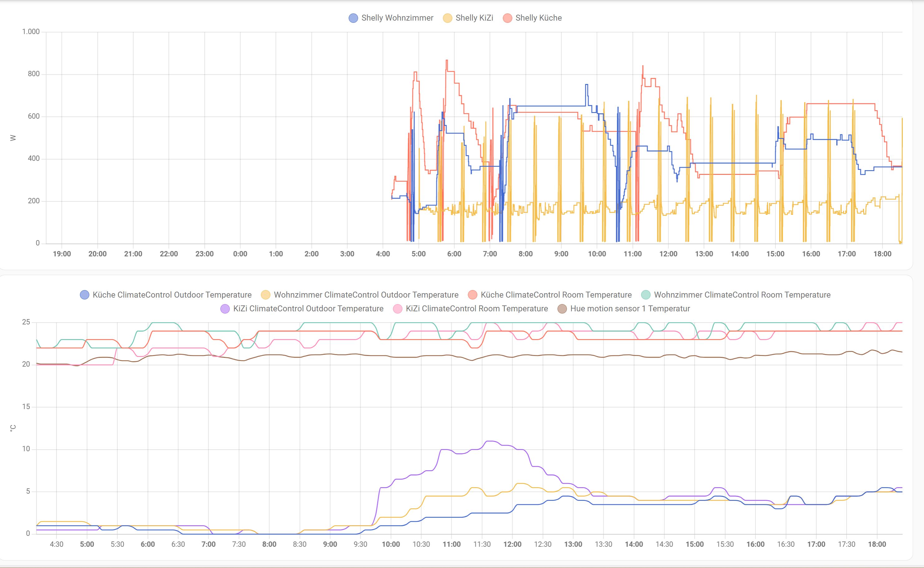The width and height of the screenshot is (924, 568).
Task: Click the 11:30 label on temperature chart axis
Action: tap(482, 544)
